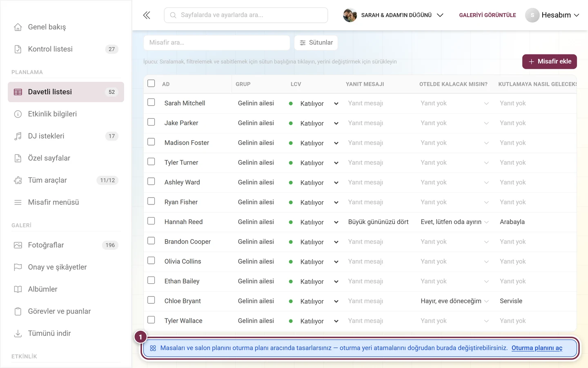Open Chloe Bryant's hotel answer dropdown

tap(454, 301)
